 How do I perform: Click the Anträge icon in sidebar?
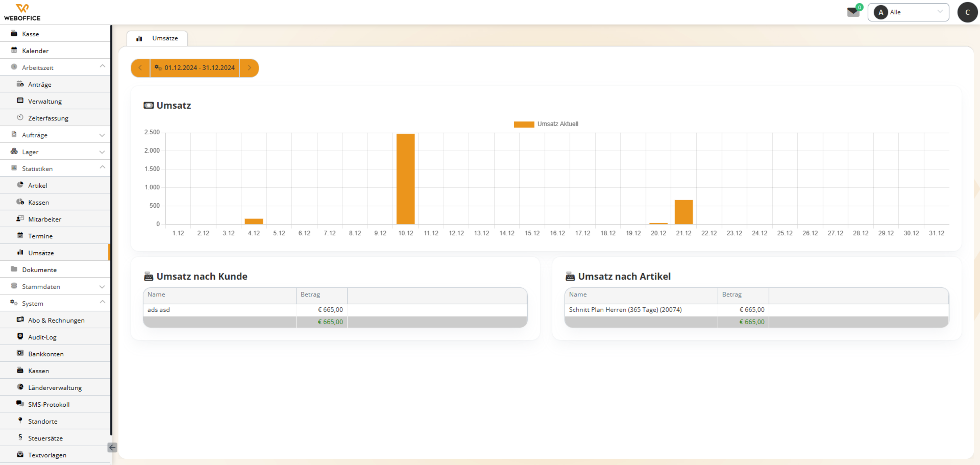(20, 84)
